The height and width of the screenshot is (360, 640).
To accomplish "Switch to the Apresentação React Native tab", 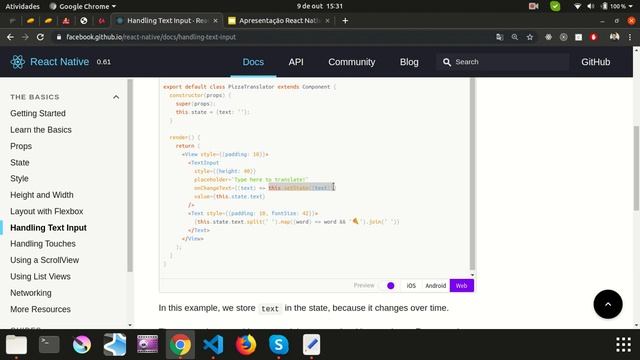I will [279, 20].
